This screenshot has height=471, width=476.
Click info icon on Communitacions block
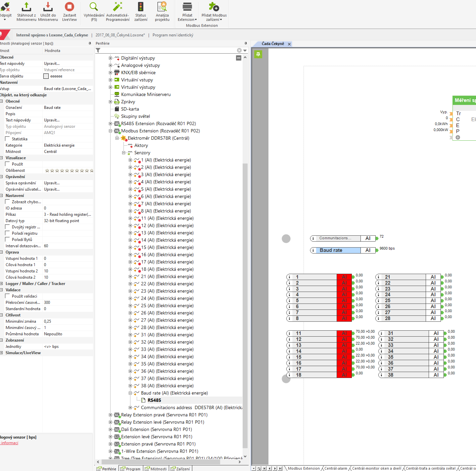click(x=313, y=238)
